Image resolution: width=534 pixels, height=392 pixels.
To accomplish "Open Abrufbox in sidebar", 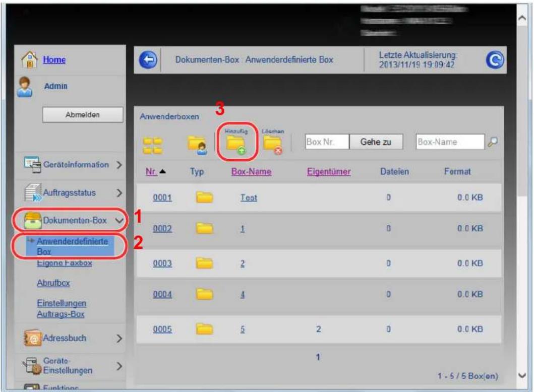I will (x=53, y=283).
